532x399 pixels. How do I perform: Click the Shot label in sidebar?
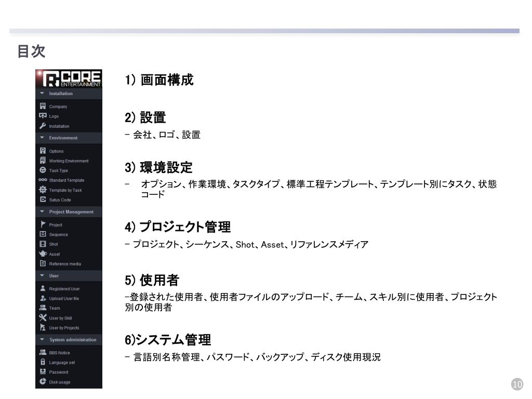[54, 244]
